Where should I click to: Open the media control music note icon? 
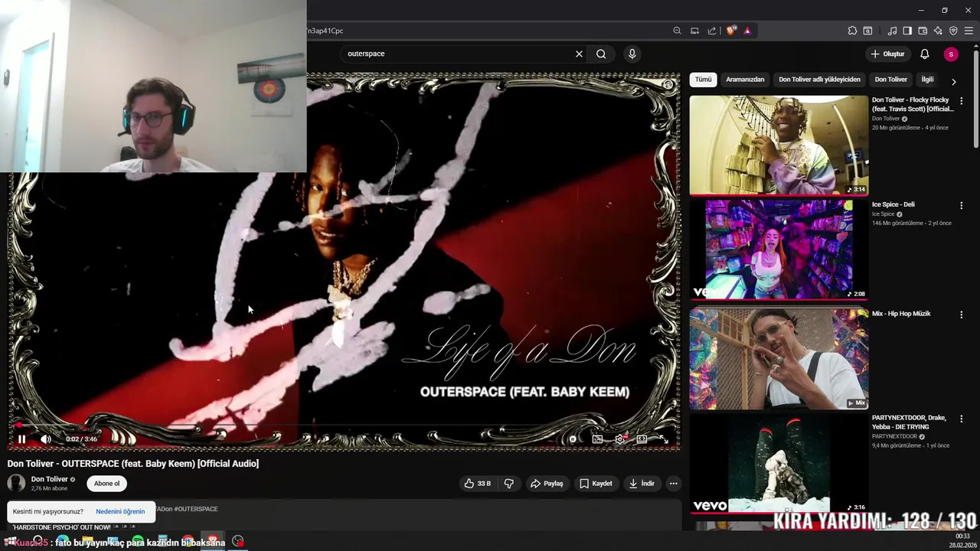(892, 31)
